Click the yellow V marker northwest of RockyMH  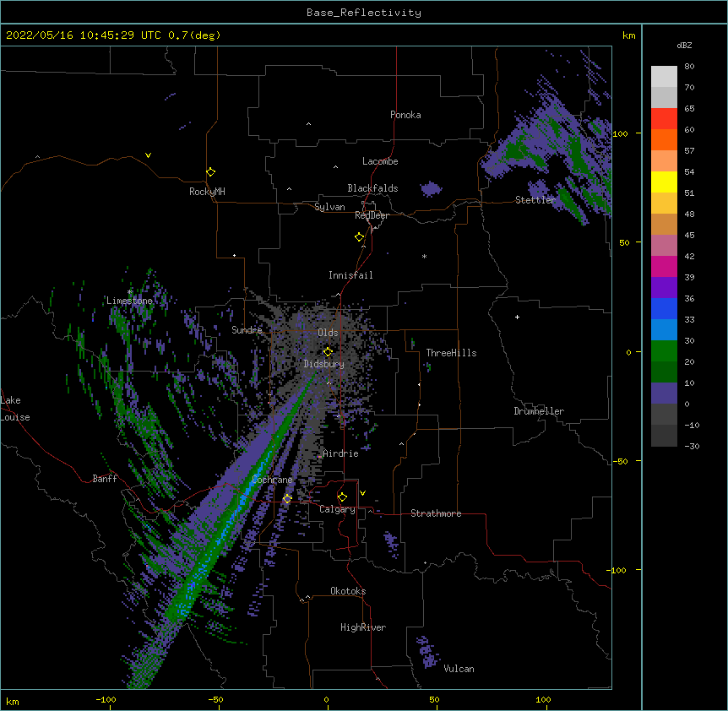tap(148, 155)
